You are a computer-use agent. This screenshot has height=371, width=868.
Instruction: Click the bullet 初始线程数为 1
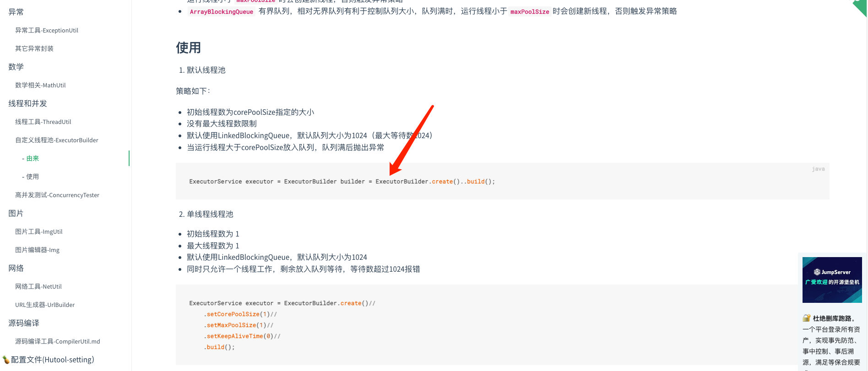pos(213,234)
